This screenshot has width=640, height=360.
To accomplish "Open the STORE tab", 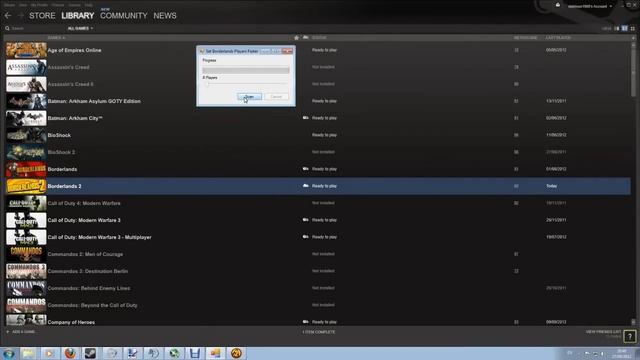I will (x=42, y=16).
